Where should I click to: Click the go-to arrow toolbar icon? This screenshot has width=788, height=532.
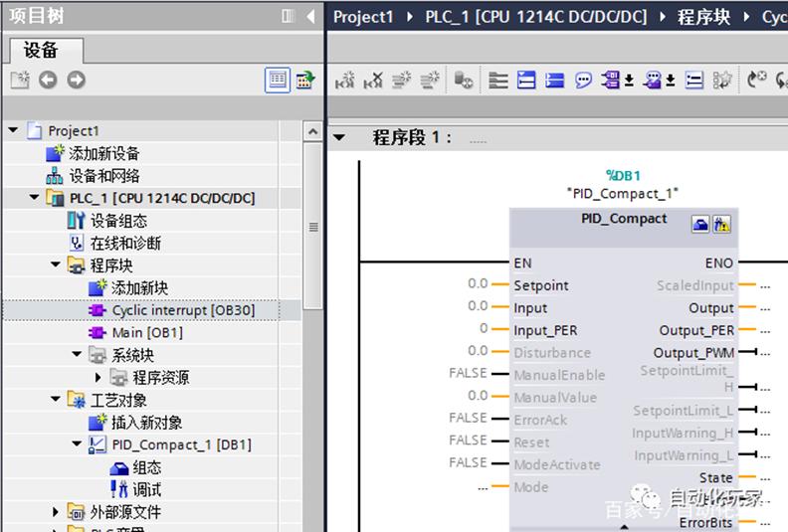coord(756,80)
